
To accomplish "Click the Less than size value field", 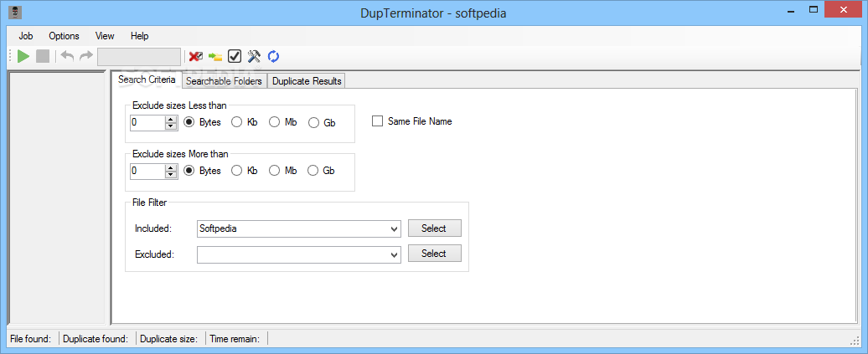I will (x=147, y=122).
